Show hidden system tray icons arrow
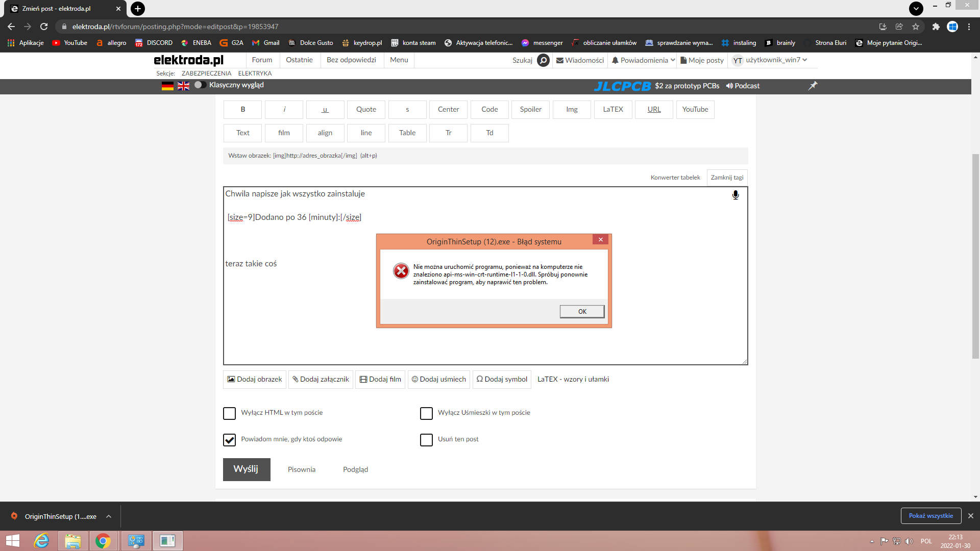The image size is (980, 551). [x=872, y=541]
